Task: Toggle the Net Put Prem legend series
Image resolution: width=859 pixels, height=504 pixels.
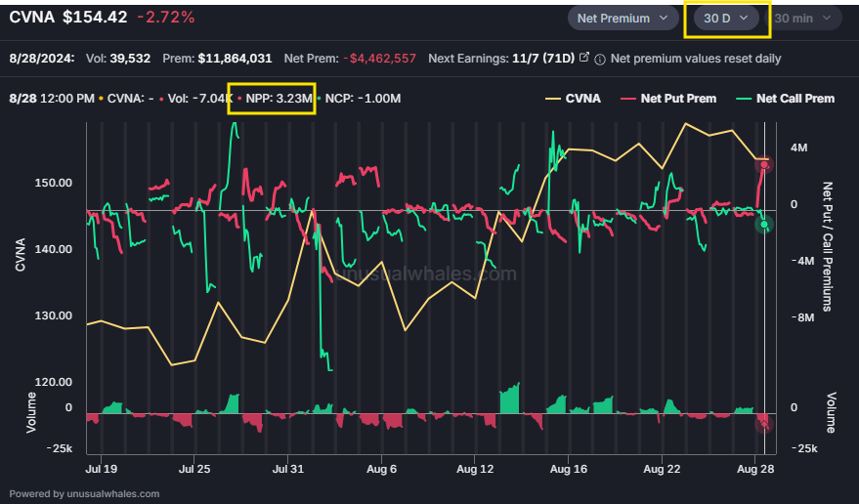Action: tap(668, 99)
